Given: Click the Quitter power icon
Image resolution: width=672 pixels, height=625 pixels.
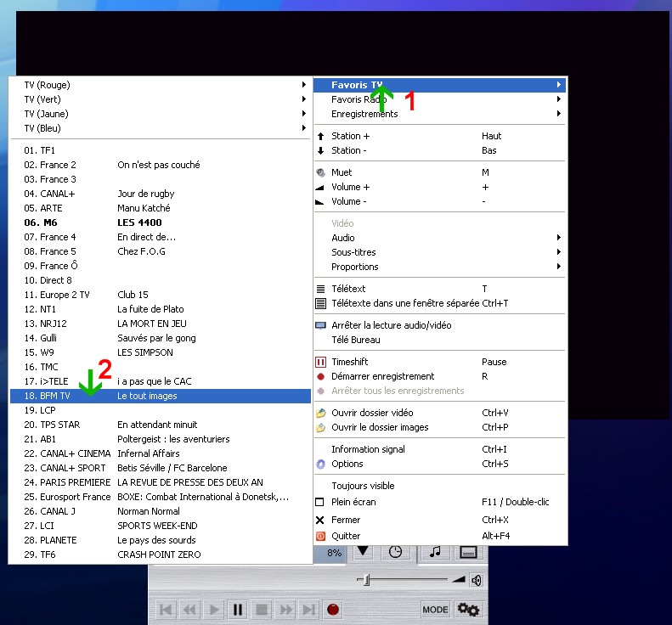Looking at the screenshot, I should (320, 536).
